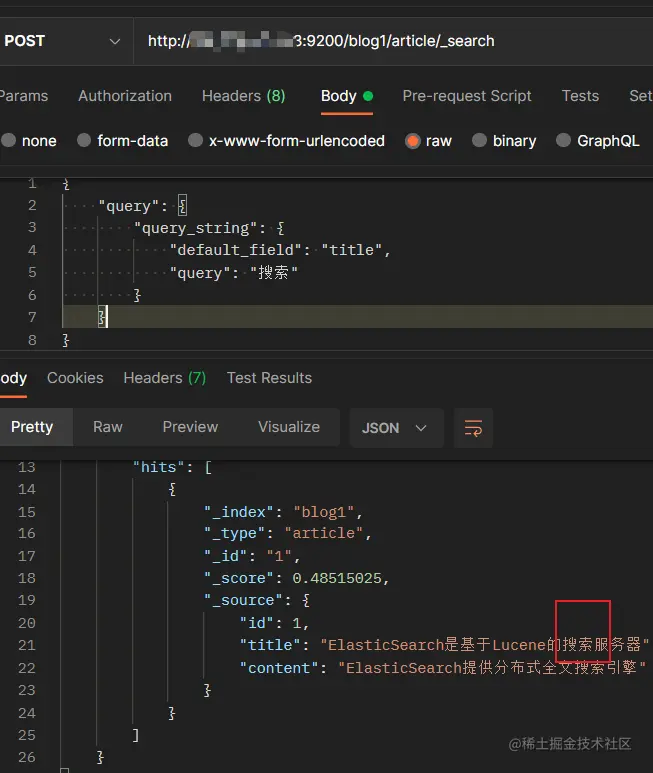The image size is (653, 773).
Task: Click the "_score" value 0.48515025
Action: 337,578
